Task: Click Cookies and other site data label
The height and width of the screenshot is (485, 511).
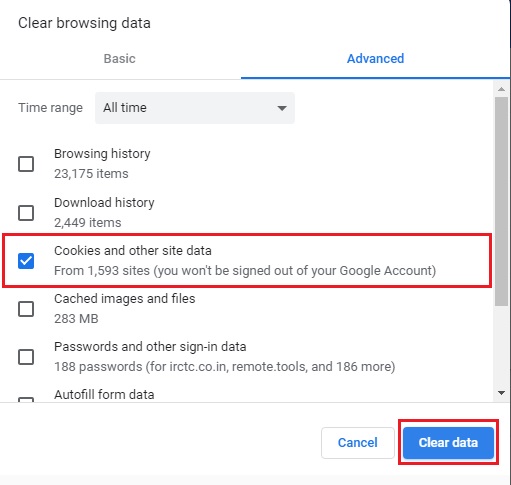Action: pyautogui.click(x=133, y=251)
